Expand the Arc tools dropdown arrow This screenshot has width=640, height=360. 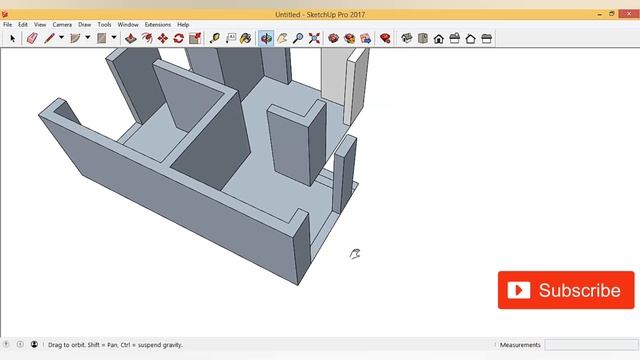coord(88,38)
